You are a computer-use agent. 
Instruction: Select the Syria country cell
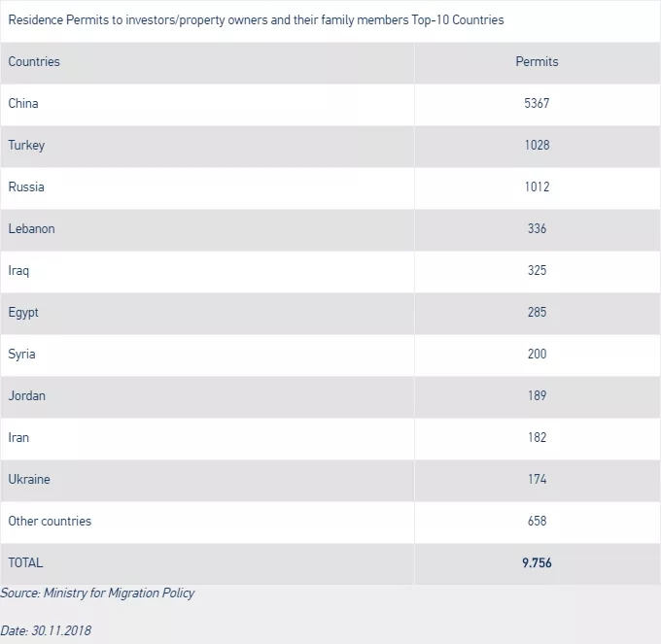click(21, 354)
